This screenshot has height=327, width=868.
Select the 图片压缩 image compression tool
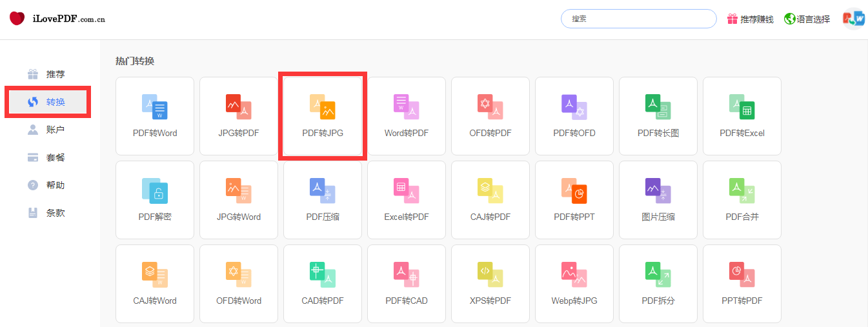pos(658,200)
